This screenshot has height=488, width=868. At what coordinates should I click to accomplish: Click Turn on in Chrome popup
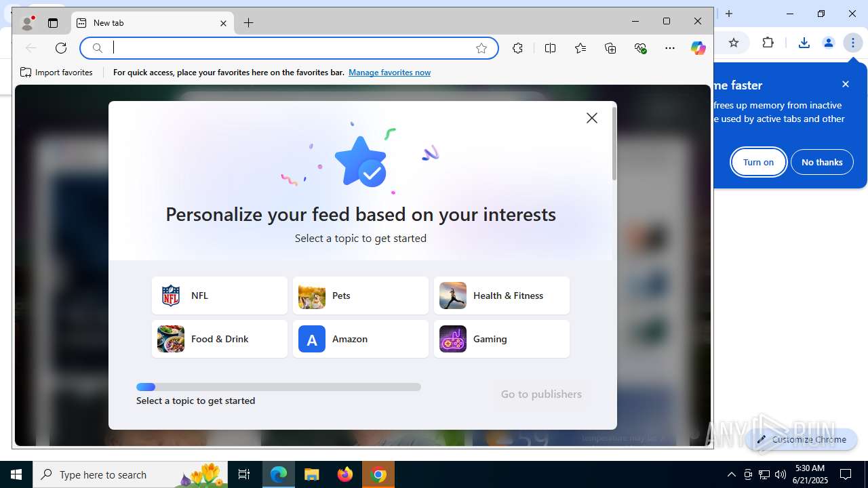(758, 162)
